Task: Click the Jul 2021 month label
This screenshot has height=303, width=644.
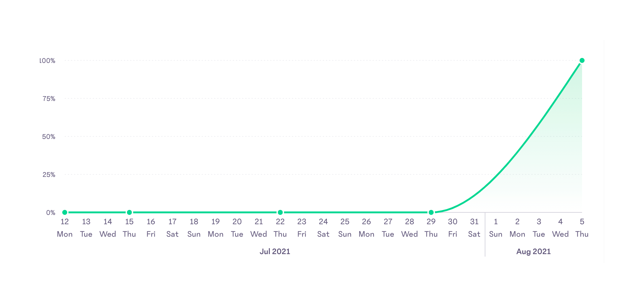Action: coord(275,251)
